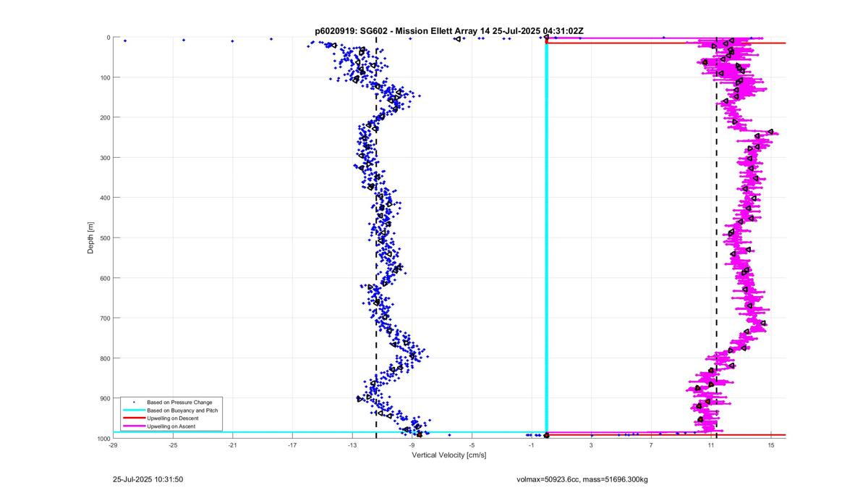Click depth tick label '100'
The height and width of the screenshot is (493, 868).
click(105, 77)
